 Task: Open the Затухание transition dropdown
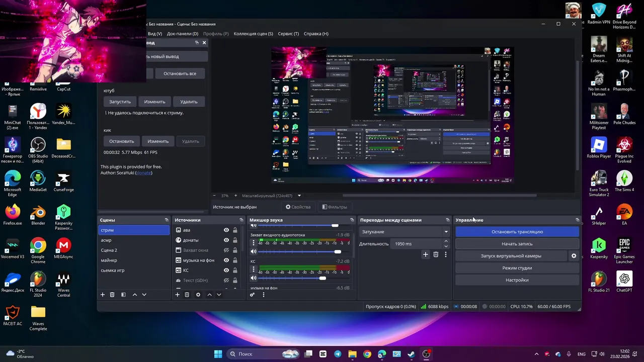[405, 232]
